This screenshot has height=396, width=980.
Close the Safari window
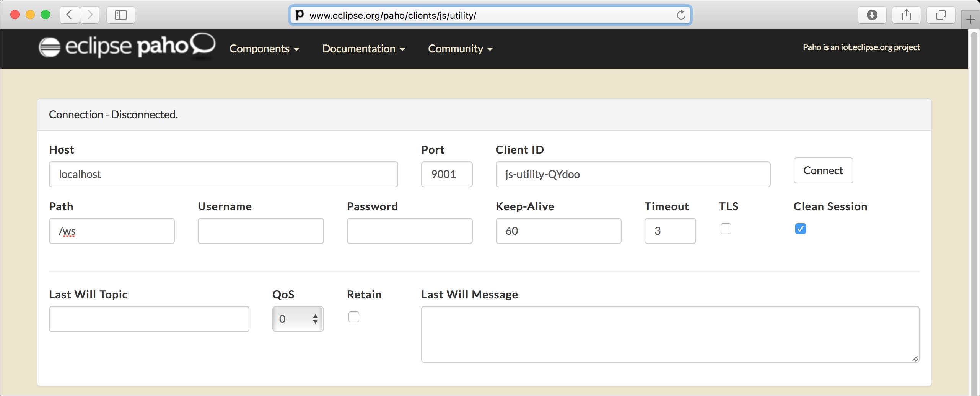click(x=15, y=15)
